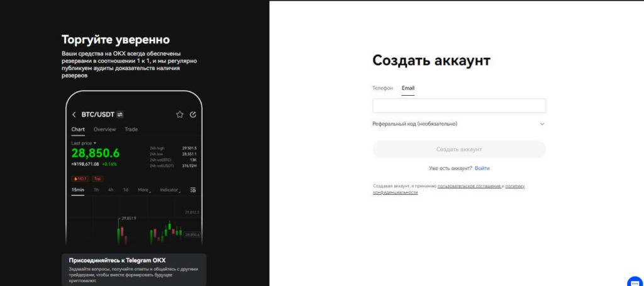The width and height of the screenshot is (644, 286).
Task: Select the Trade tab in phone mockup
Action: click(x=131, y=129)
